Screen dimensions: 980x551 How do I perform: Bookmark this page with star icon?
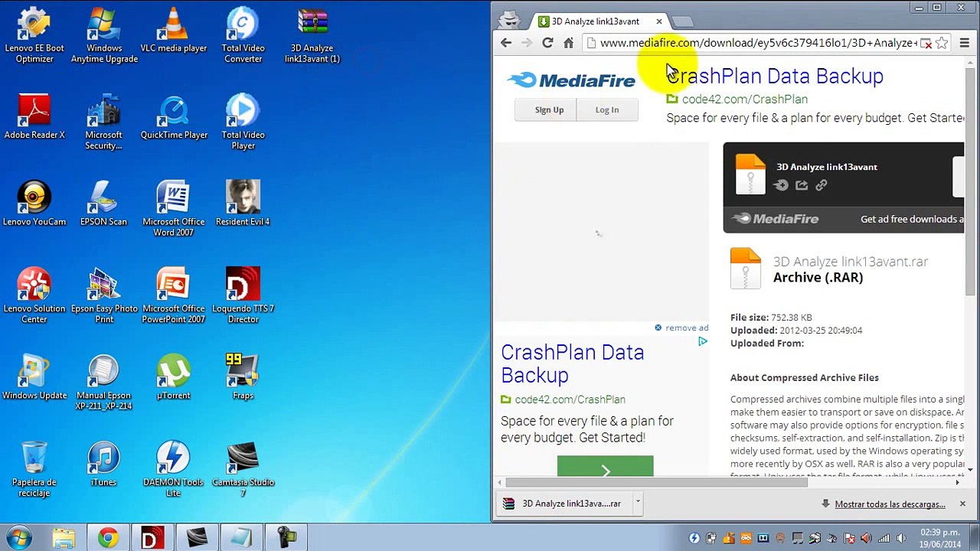tap(942, 43)
